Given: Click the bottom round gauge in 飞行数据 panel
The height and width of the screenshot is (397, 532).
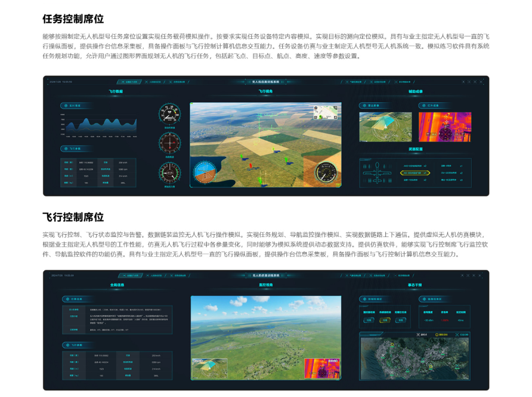Looking at the screenshot, I should pos(169,172).
